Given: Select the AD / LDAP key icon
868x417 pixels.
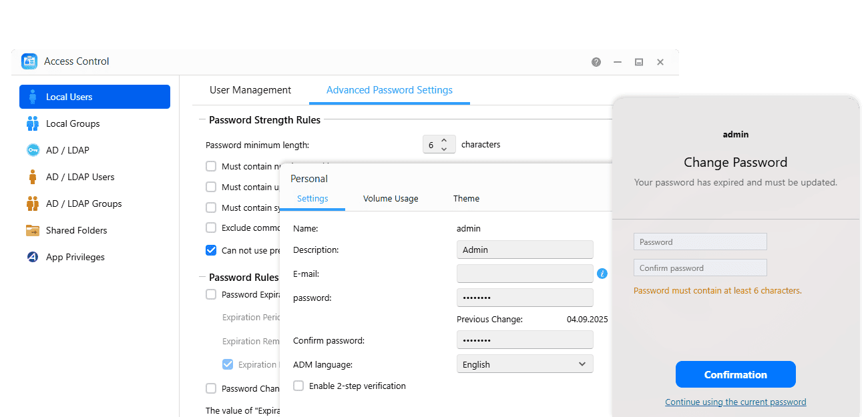Looking at the screenshot, I should click(x=33, y=150).
